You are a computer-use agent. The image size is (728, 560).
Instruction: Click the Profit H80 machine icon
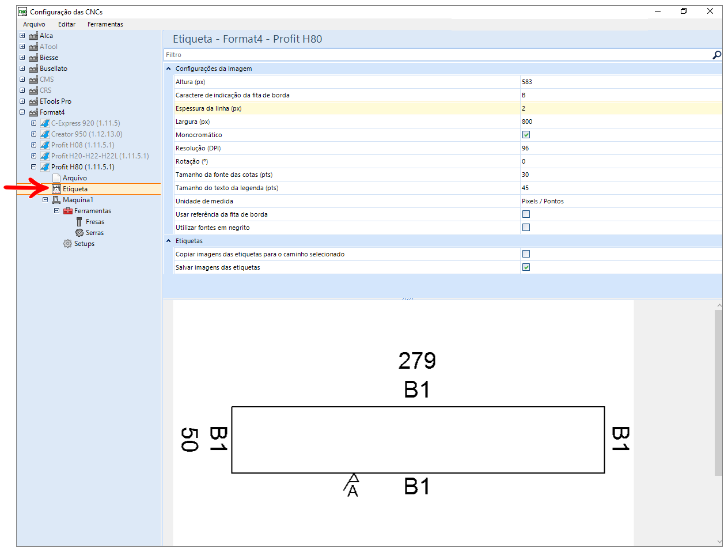(45, 167)
